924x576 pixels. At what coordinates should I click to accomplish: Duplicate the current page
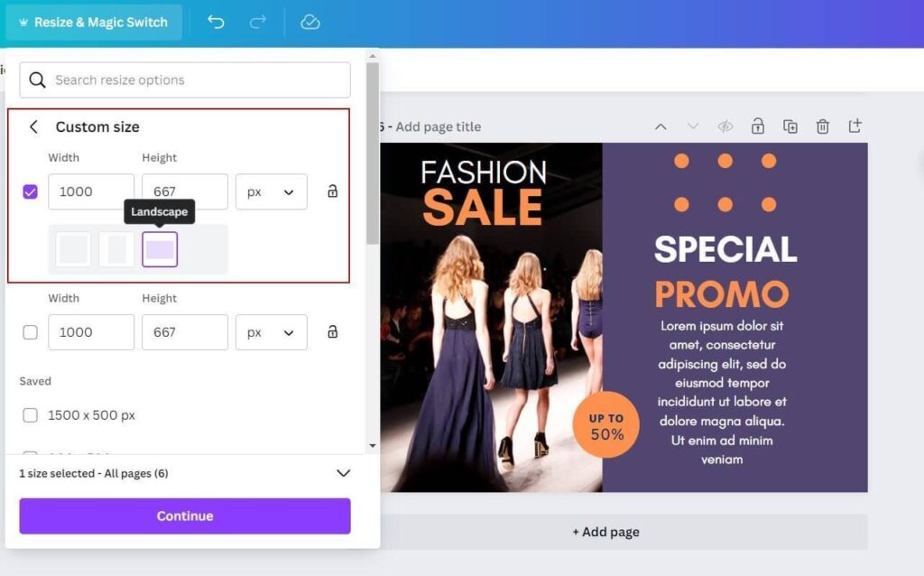790,126
